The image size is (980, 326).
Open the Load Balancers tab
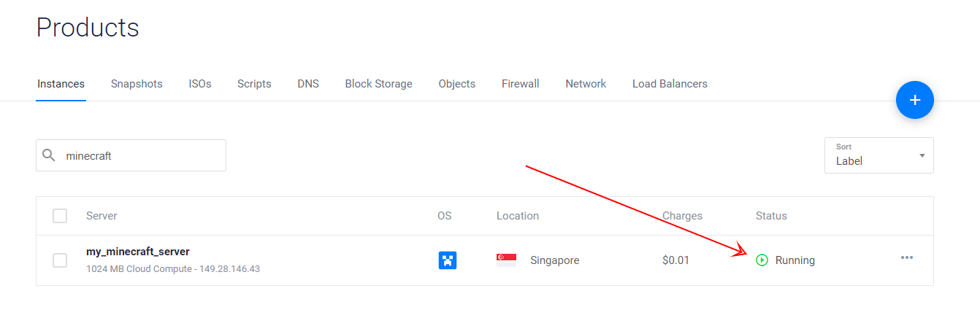pyautogui.click(x=670, y=84)
